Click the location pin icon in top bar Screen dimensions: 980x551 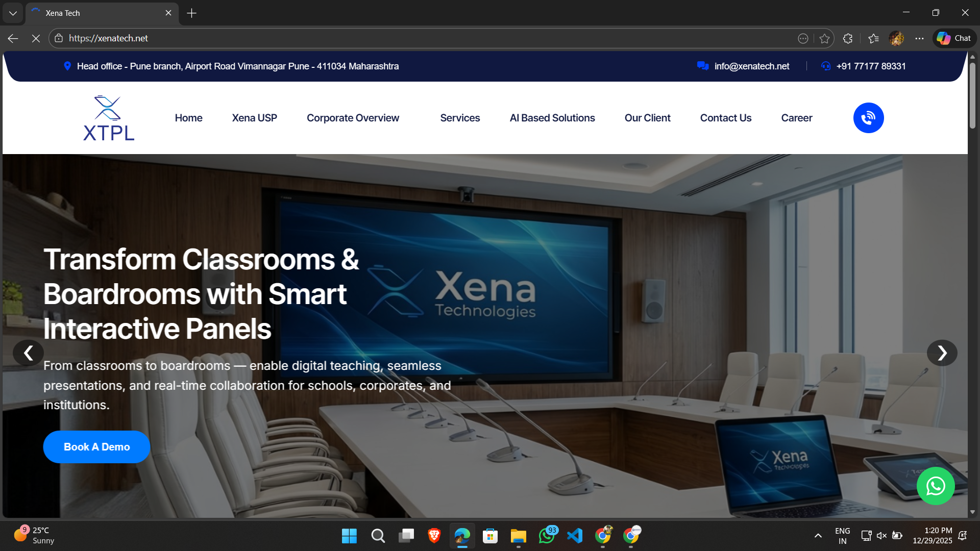(67, 66)
